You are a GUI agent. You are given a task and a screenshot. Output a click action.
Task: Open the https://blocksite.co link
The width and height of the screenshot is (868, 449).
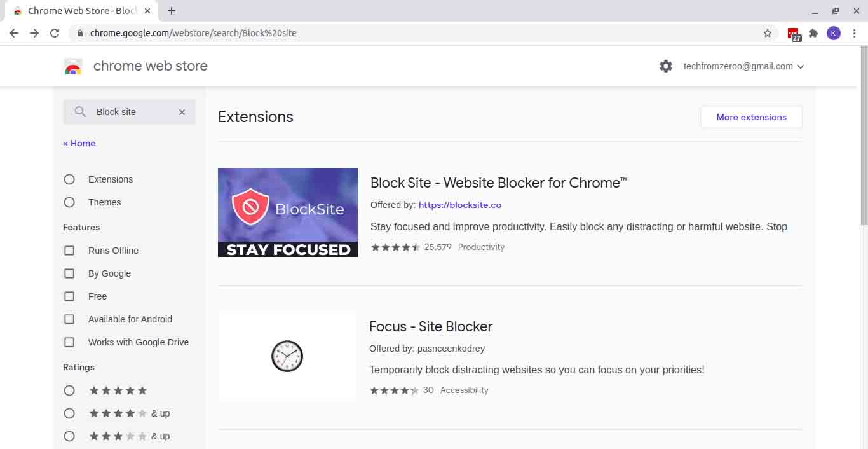pyautogui.click(x=460, y=205)
